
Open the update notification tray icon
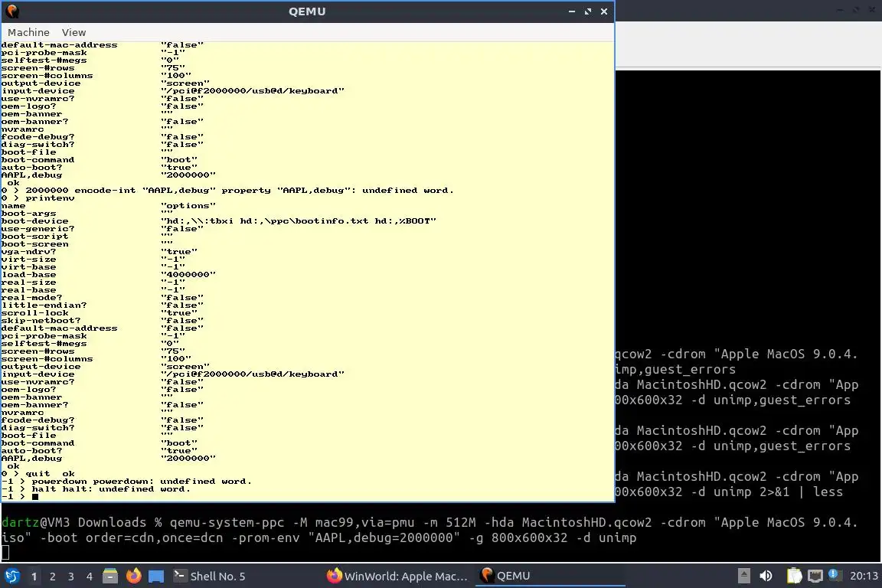[835, 575]
